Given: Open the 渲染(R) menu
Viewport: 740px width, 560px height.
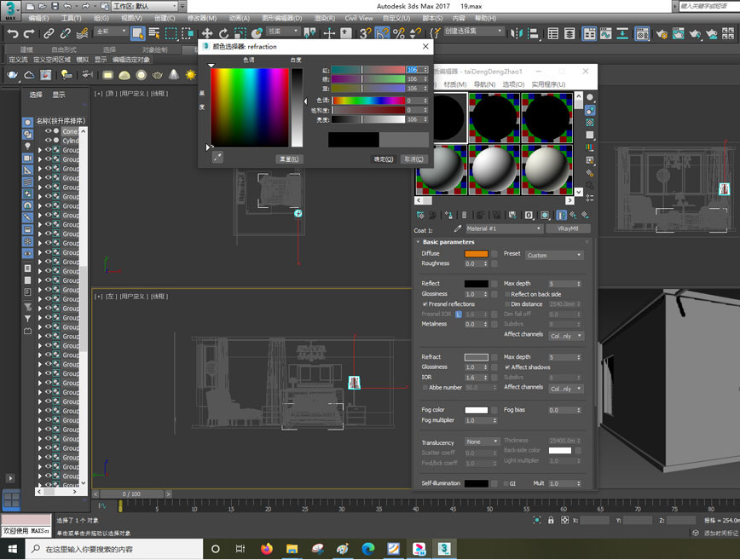Looking at the screenshot, I should (325, 18).
